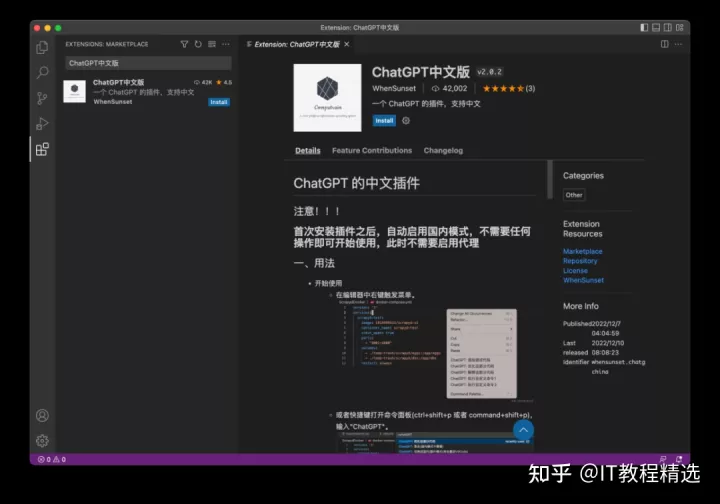Split the editor to the right
This screenshot has height=504, width=720.
click(664, 44)
